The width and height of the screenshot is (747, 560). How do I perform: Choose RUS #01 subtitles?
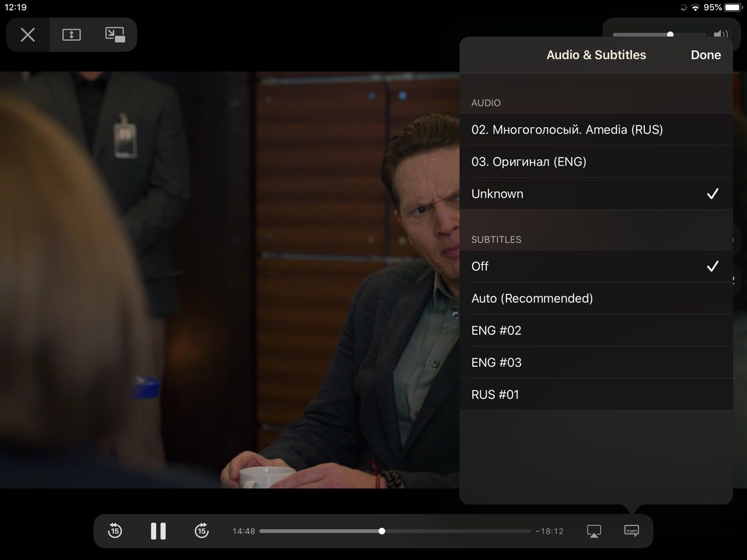pyautogui.click(x=596, y=394)
